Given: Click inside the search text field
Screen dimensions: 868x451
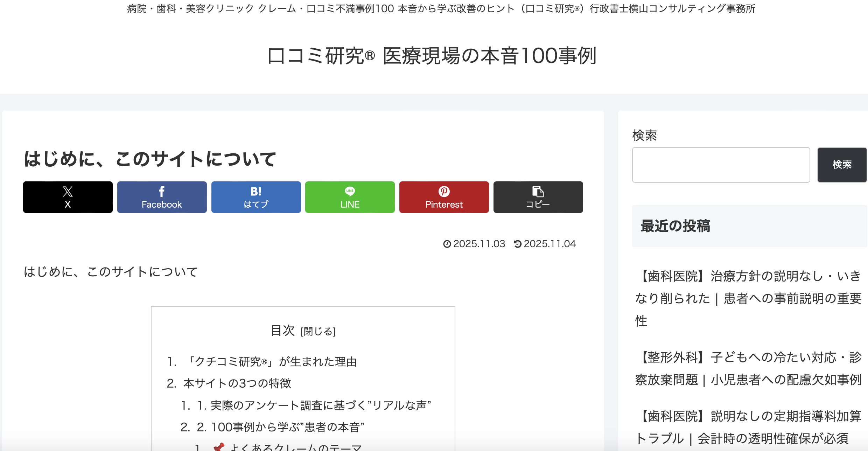Looking at the screenshot, I should tap(721, 165).
